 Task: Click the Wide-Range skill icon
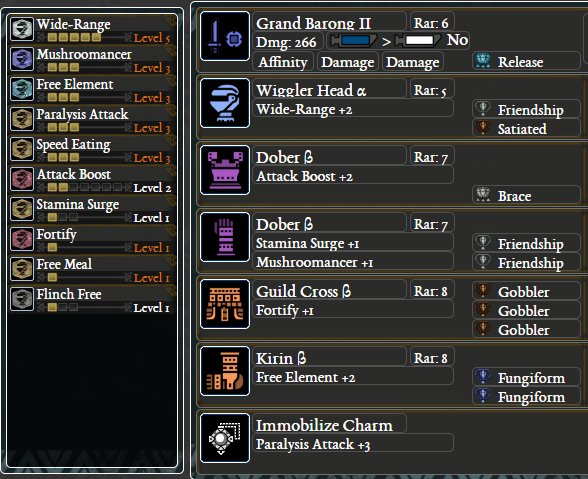coord(22,29)
